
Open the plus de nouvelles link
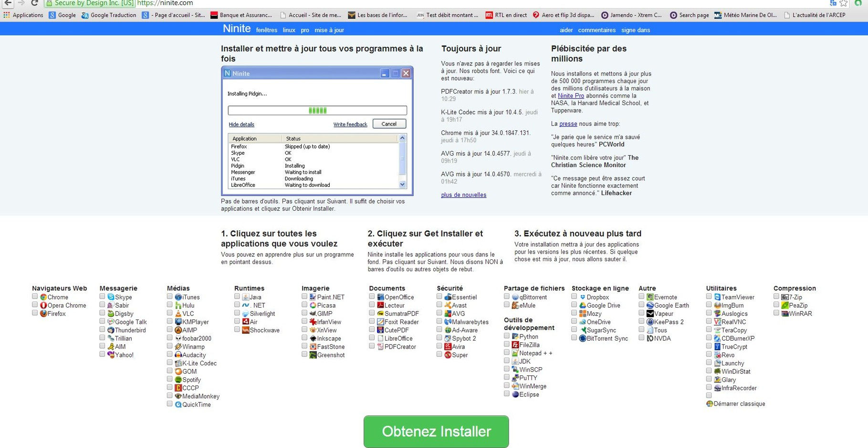point(463,194)
